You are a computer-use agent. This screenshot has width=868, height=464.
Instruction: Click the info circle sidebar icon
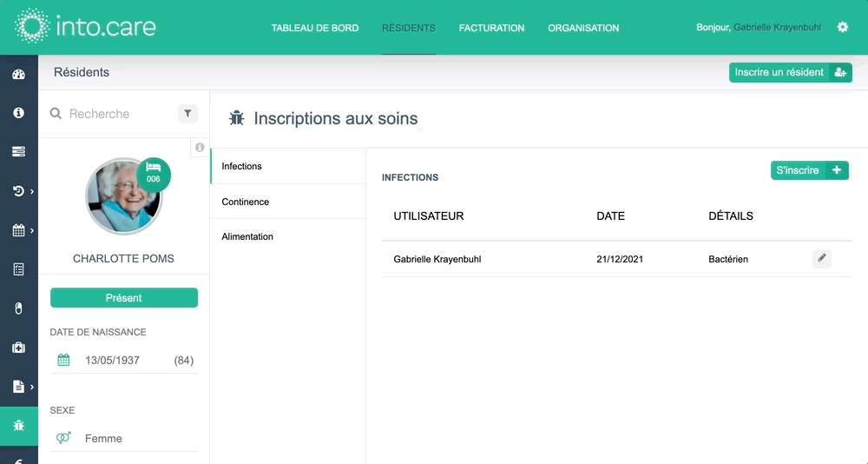point(19,113)
